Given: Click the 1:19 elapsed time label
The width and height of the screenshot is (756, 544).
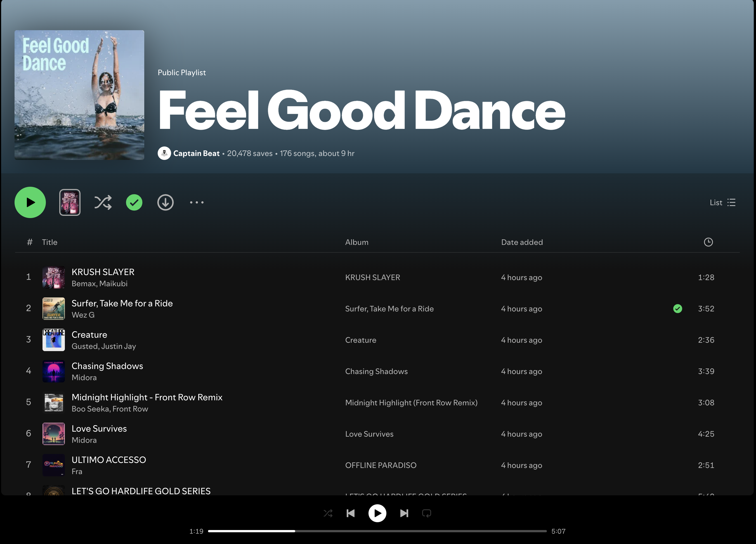Looking at the screenshot, I should click(x=196, y=531).
